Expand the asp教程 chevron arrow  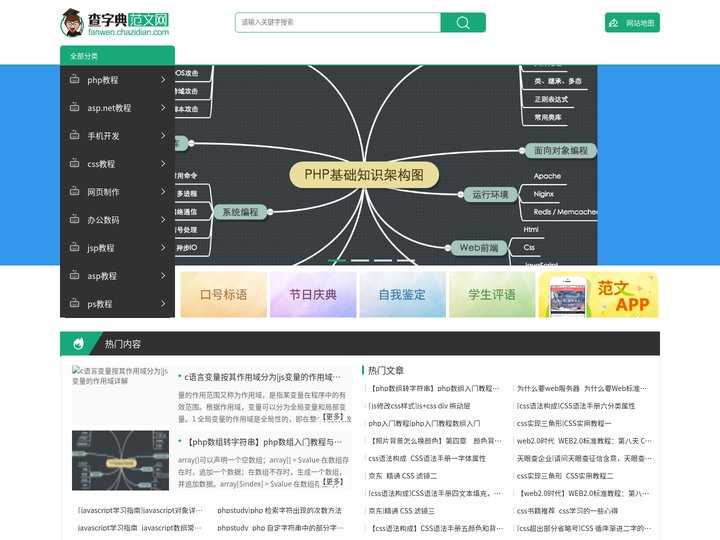(163, 276)
